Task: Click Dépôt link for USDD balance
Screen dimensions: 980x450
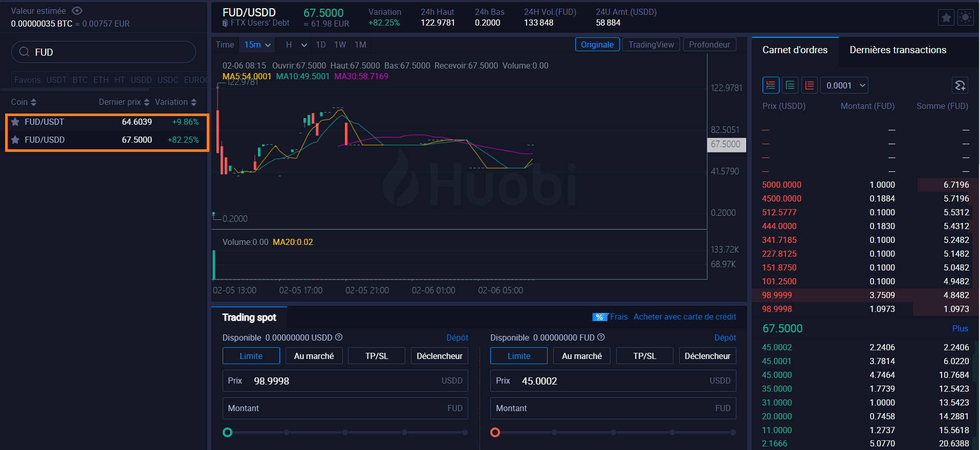Action: (457, 337)
